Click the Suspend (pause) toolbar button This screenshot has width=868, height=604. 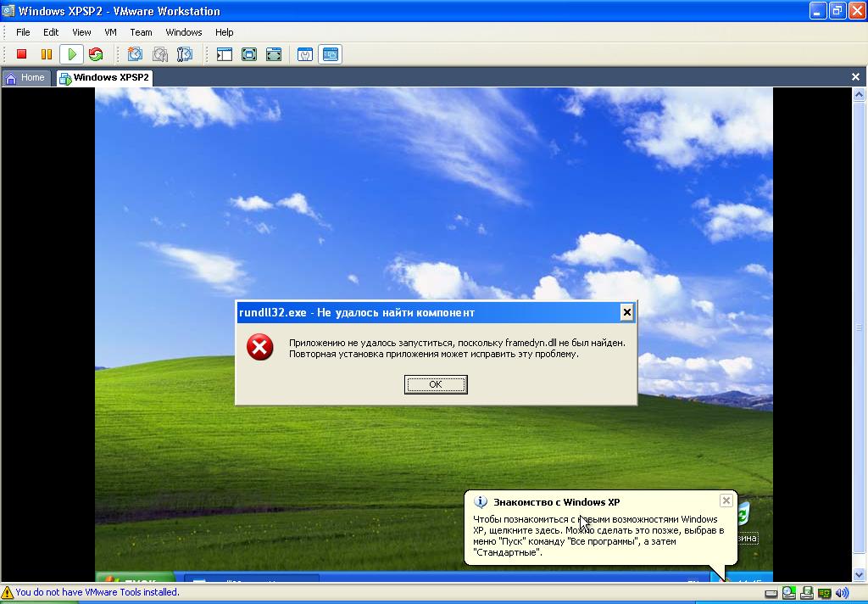point(47,54)
